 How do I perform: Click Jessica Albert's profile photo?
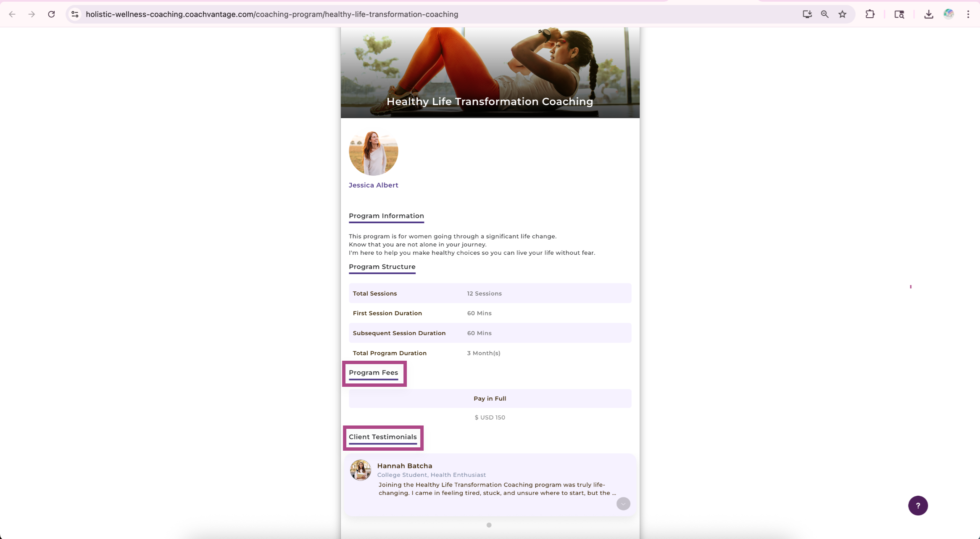tap(373, 151)
